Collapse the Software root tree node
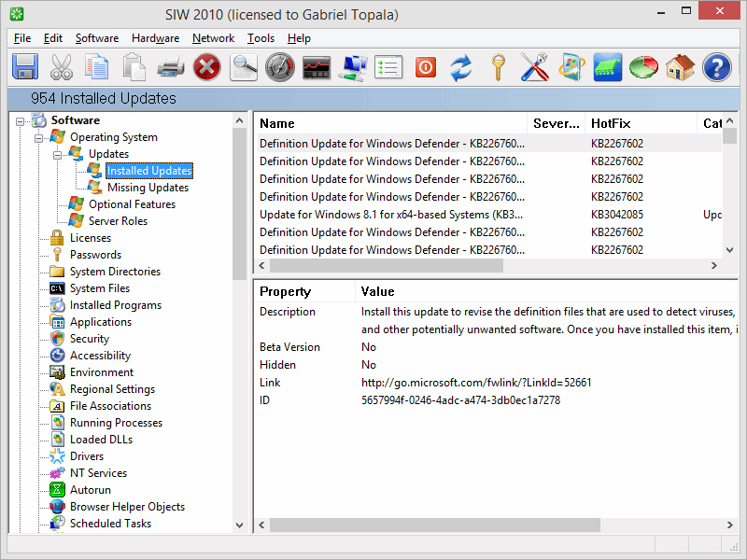Viewport: 747px width, 560px height. [x=20, y=121]
